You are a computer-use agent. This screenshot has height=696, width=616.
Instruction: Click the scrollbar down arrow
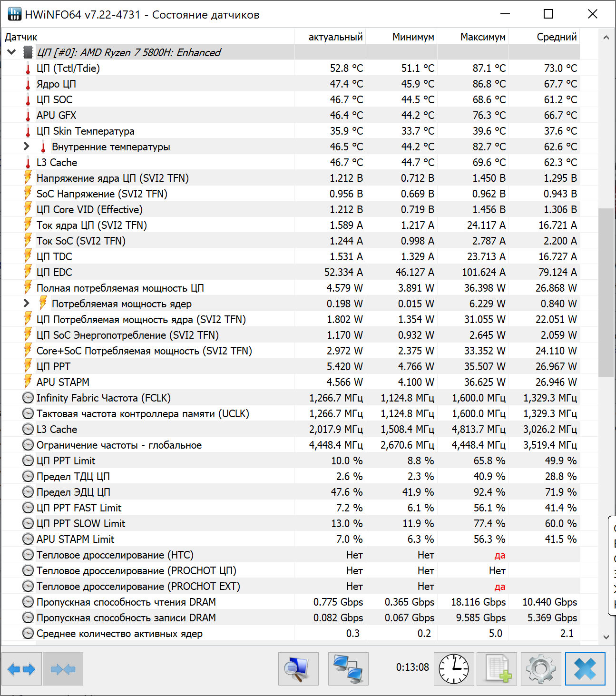tap(606, 637)
